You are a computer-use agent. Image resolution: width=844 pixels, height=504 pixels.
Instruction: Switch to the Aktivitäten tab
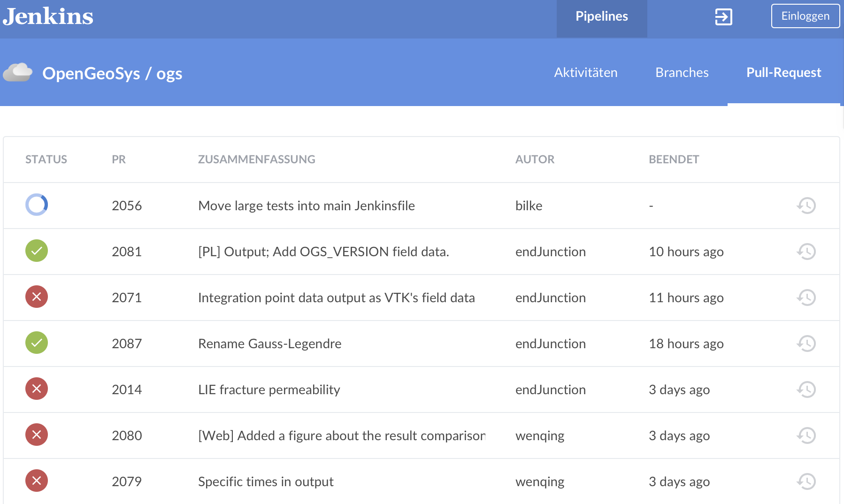(585, 72)
